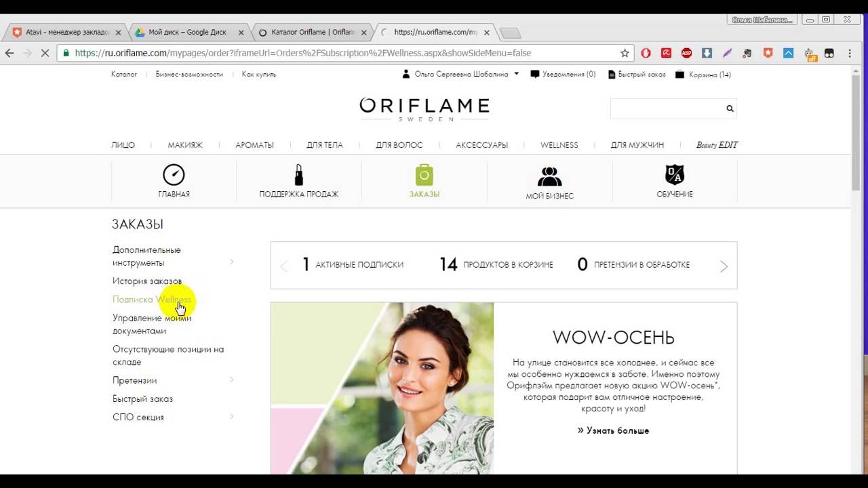Open Управление моими документами

152,324
